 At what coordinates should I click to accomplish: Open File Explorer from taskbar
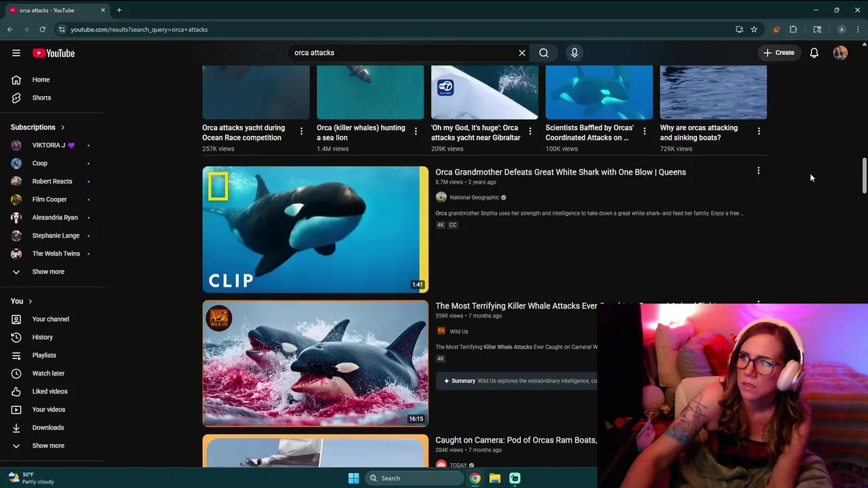pyautogui.click(x=495, y=478)
